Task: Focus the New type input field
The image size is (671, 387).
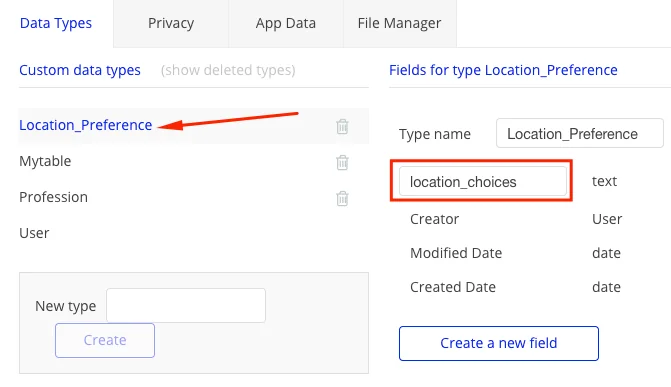Action: (x=186, y=305)
